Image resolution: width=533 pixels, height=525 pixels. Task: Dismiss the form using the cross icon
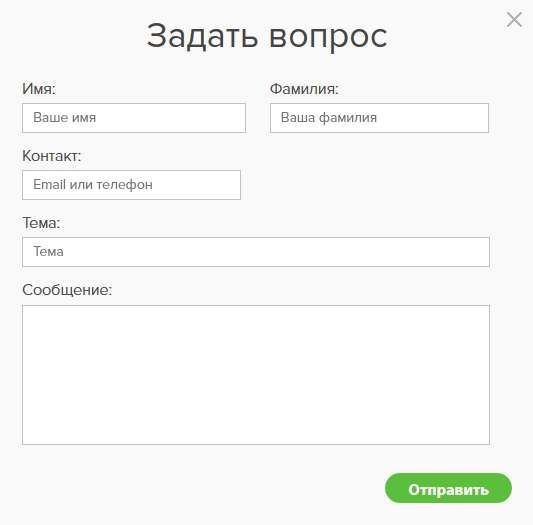point(514,19)
